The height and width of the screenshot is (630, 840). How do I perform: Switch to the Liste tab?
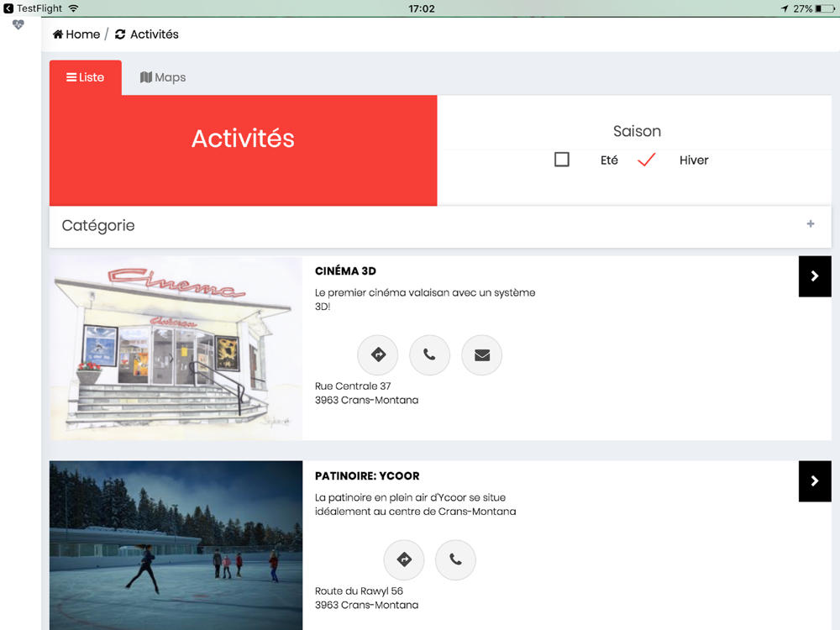pyautogui.click(x=86, y=77)
